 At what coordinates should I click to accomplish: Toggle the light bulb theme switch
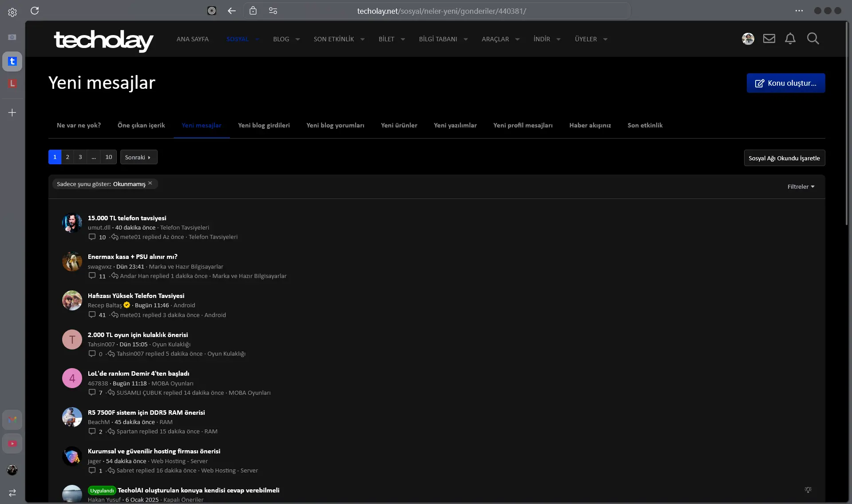pos(808,490)
